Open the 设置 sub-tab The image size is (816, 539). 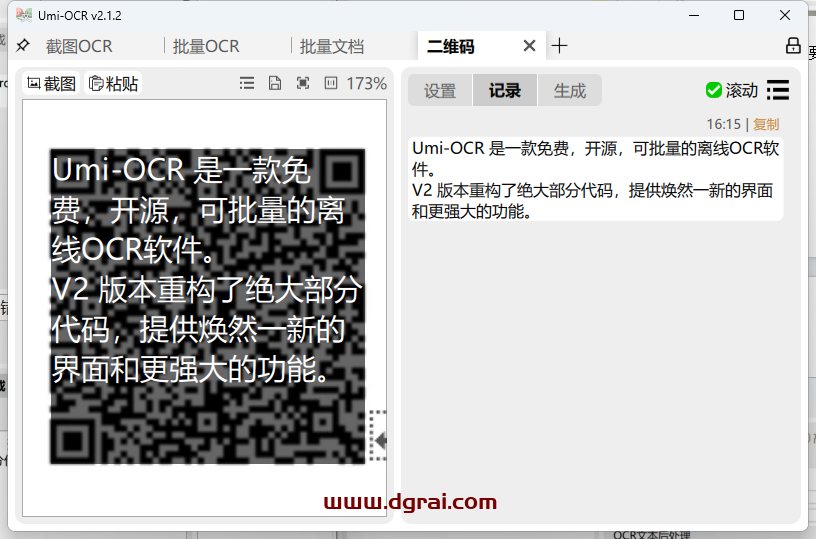pyautogui.click(x=440, y=91)
